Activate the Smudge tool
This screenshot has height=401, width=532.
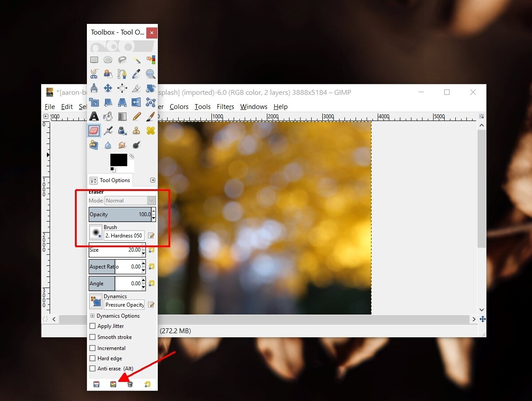click(x=122, y=145)
